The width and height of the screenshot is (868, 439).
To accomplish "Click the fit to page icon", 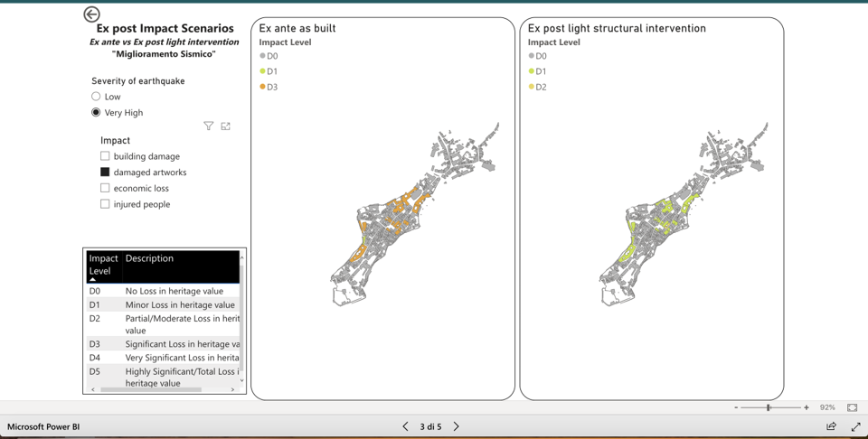I will [852, 407].
